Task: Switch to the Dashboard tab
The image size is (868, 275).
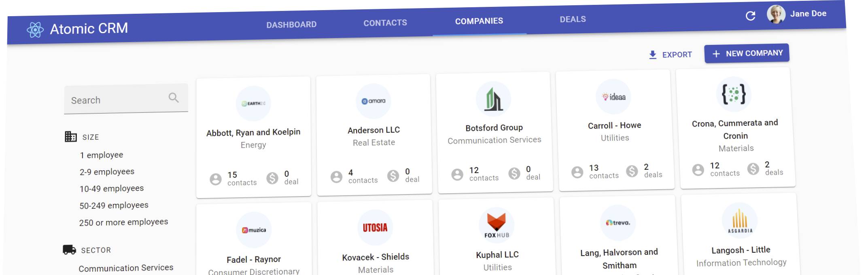Action: pos(291,25)
